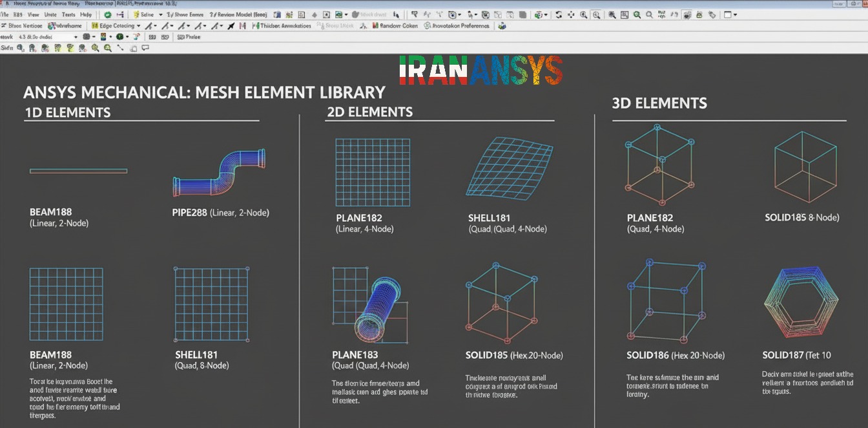Click the 3D ELEMENTS heading

659,103
